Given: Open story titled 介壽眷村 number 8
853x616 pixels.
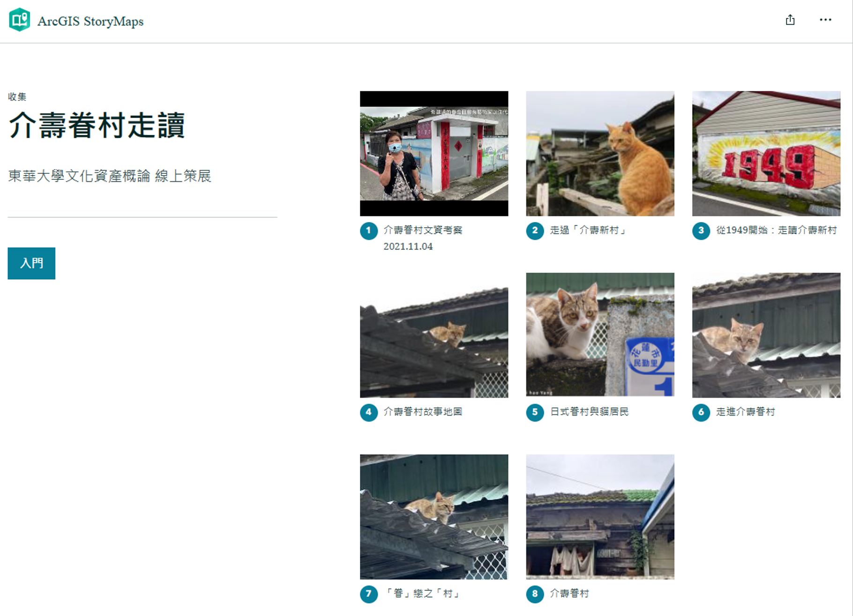Looking at the screenshot, I should coord(569,594).
